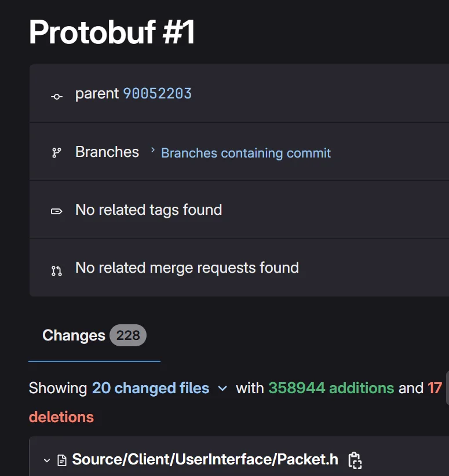
Task: Click the chevron after 20 changed files
Action: [222, 389]
